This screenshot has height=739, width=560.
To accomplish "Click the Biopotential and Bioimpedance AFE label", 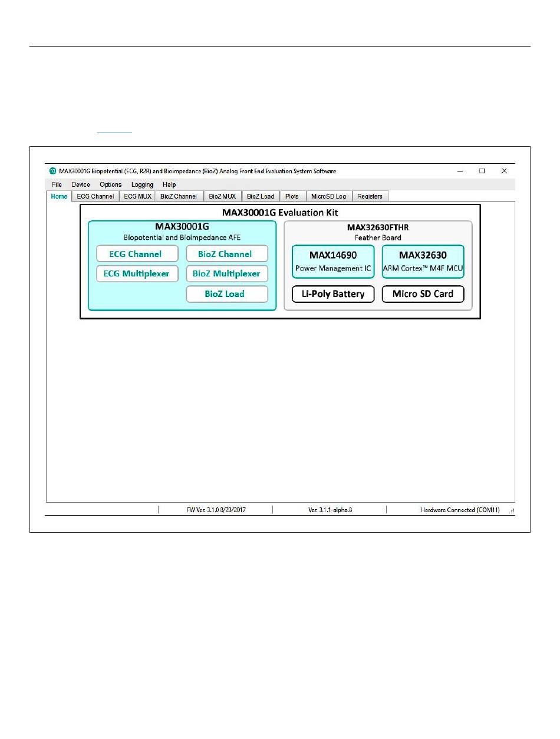I will 182,237.
